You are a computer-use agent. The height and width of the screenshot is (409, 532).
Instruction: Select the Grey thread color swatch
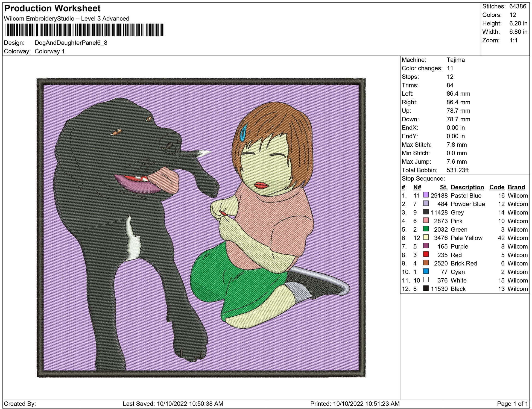[426, 212]
